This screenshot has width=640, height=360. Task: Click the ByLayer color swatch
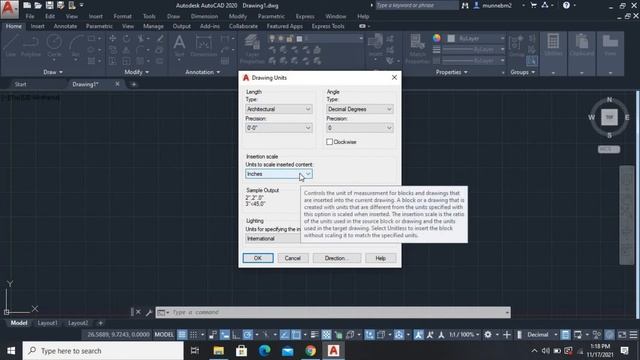[x=451, y=38]
